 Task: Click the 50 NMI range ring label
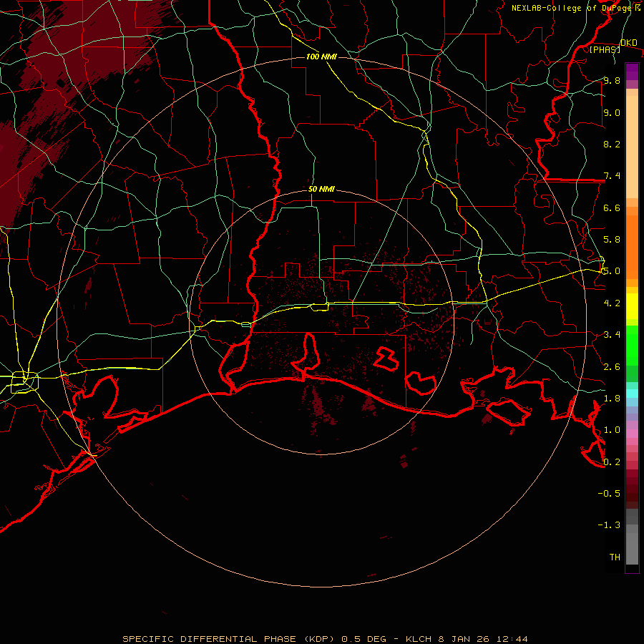point(321,190)
